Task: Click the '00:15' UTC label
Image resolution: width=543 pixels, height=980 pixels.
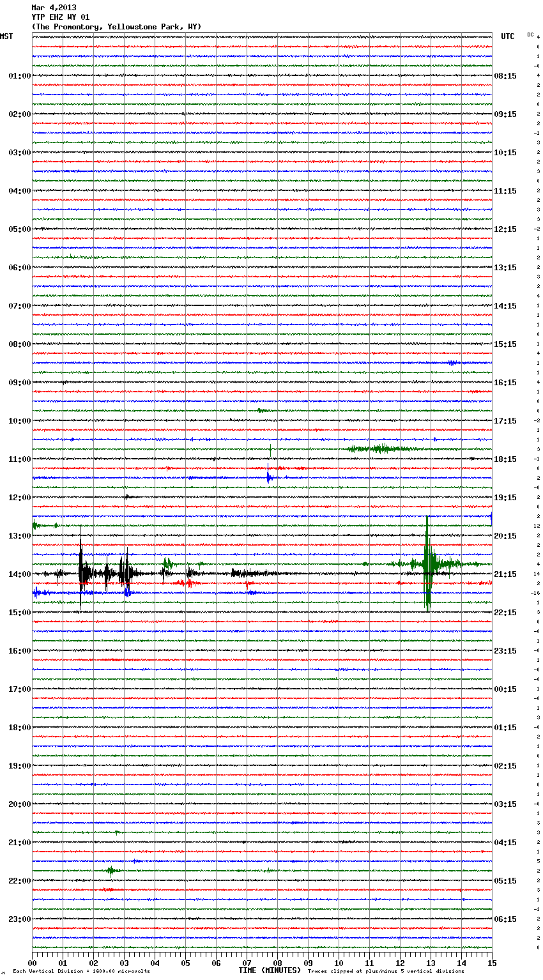Action: [x=505, y=689]
